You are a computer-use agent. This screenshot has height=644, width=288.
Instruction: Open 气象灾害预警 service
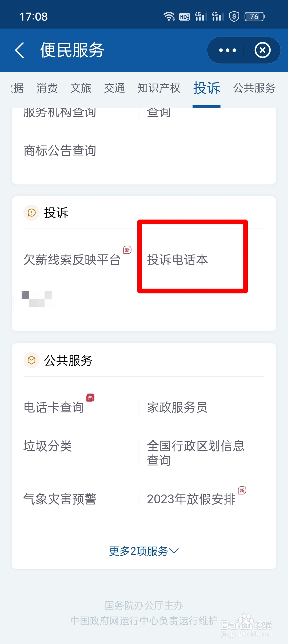pyautogui.click(x=60, y=499)
